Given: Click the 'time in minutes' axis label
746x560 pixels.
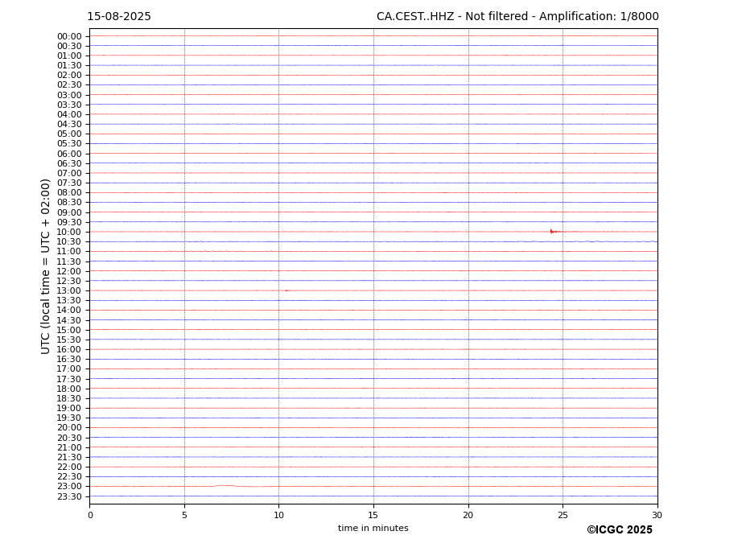Looking at the screenshot, I should [373, 528].
